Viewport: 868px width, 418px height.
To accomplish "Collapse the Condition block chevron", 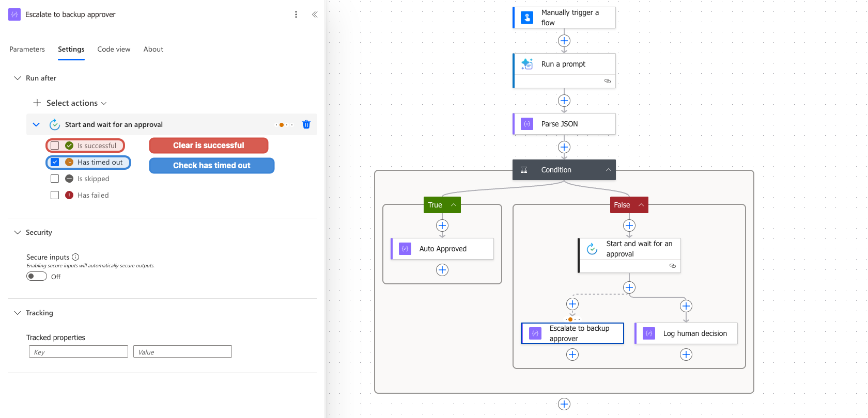I will point(609,170).
